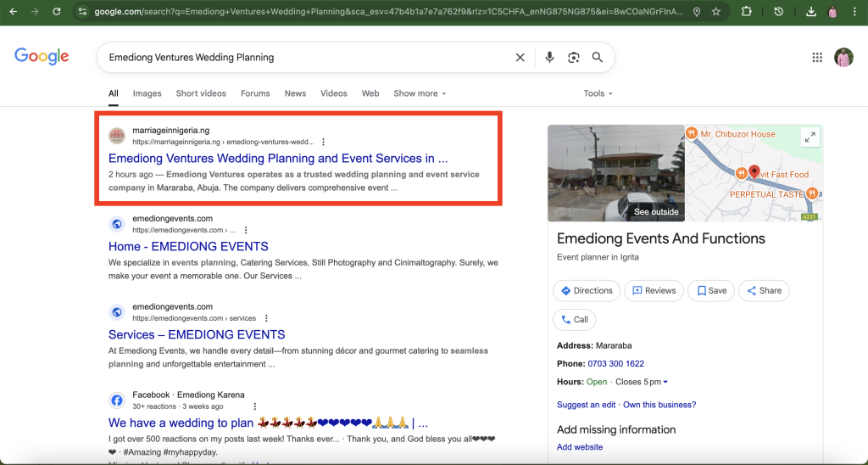This screenshot has width=868, height=465.
Task: Open Home - EMEDIONG EVENTS link
Action: (188, 247)
